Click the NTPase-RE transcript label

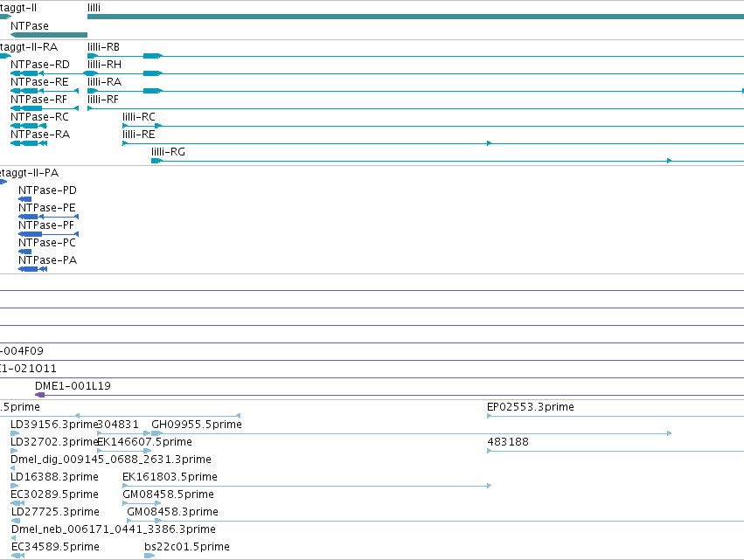click(x=39, y=82)
